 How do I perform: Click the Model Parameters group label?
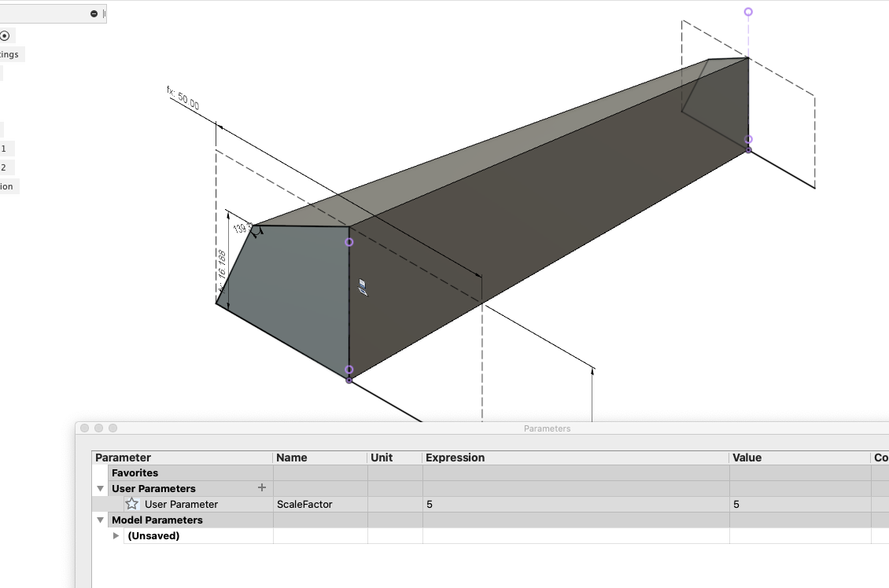(x=157, y=520)
